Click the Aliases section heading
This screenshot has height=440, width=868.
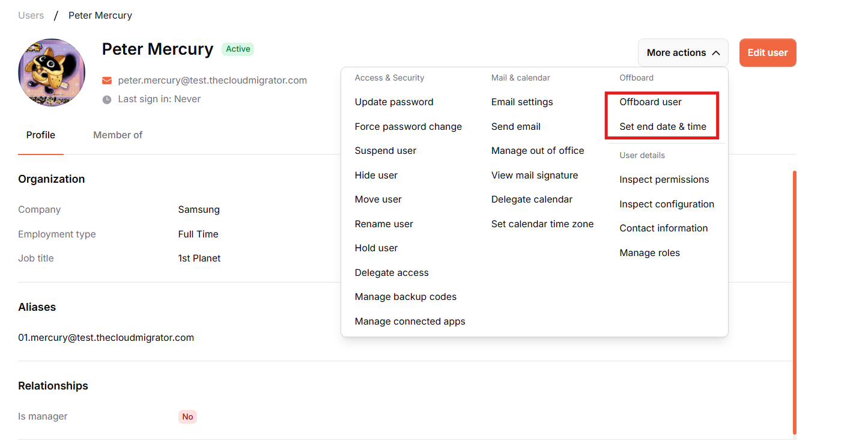[x=37, y=307]
